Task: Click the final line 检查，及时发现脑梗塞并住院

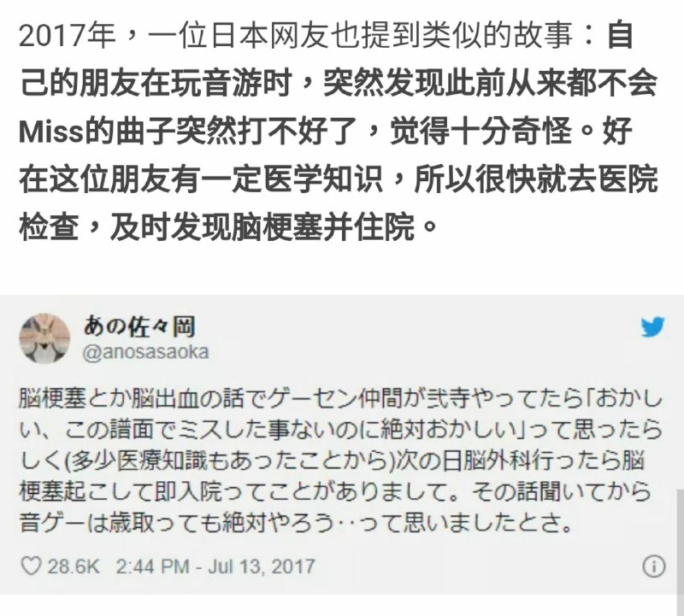Action: click(228, 226)
